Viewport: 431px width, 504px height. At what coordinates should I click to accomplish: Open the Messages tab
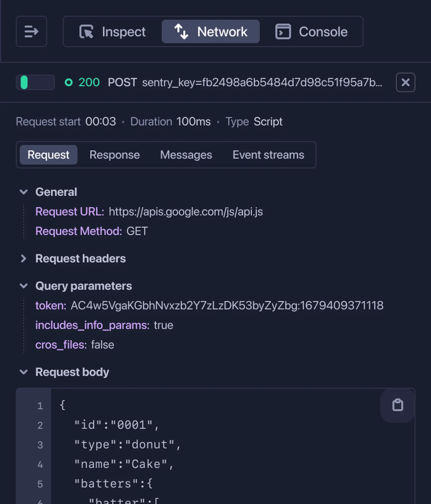pos(186,155)
